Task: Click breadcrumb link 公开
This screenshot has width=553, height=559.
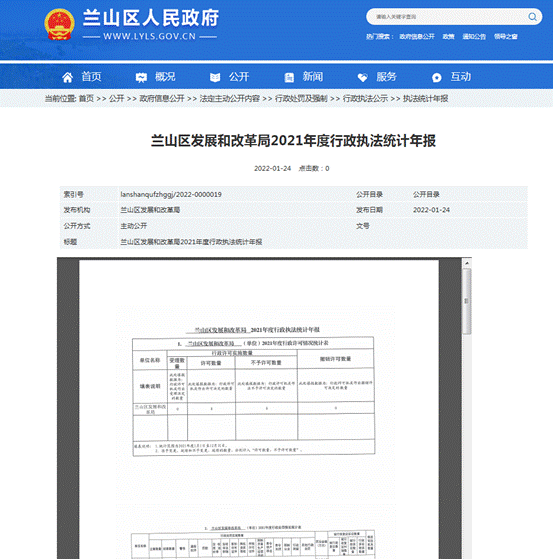Action: pyautogui.click(x=117, y=98)
